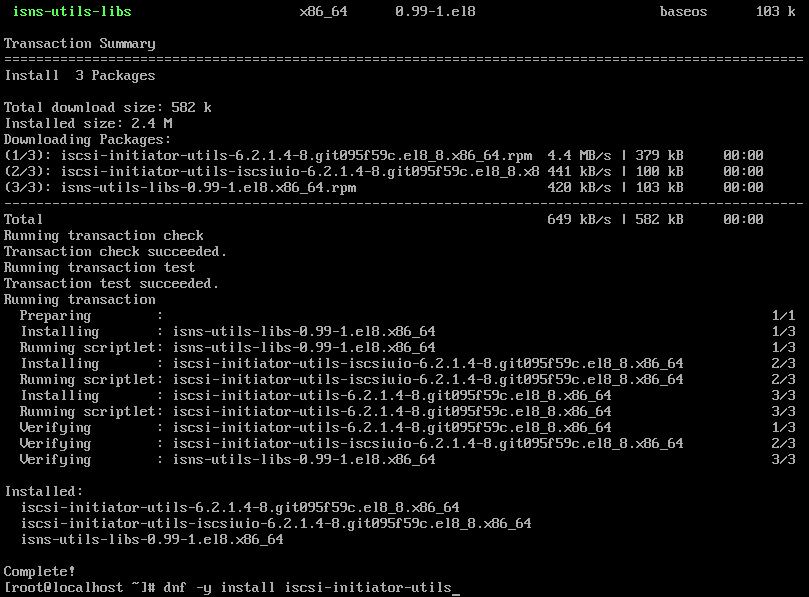Select the 'Transaction Summary' heading
Screen dimensions: 809x597
pos(79,44)
